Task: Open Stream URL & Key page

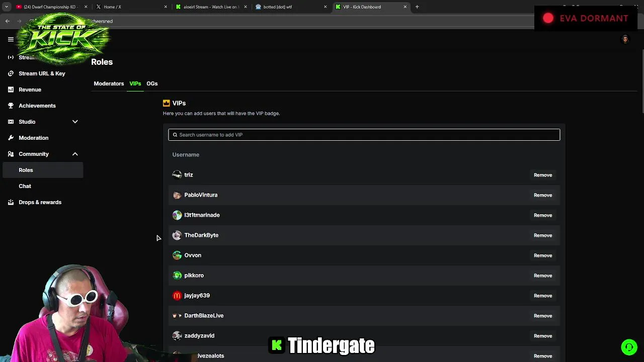Action: [x=42, y=73]
